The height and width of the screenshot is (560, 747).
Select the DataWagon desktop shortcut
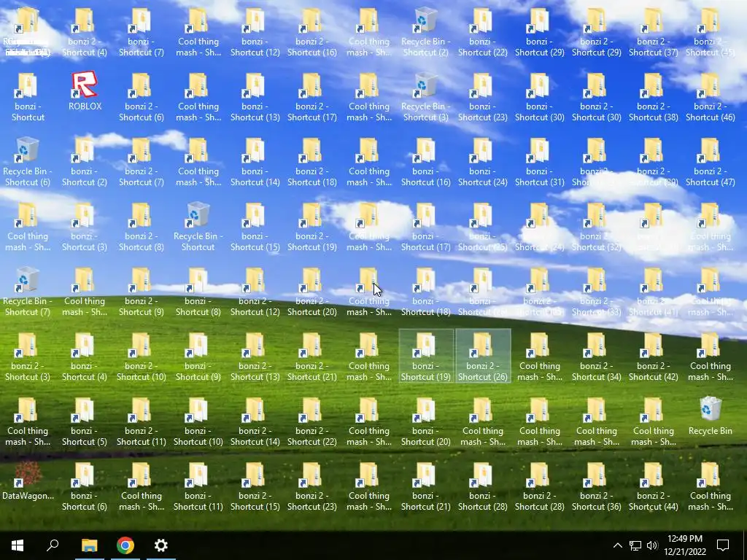(x=28, y=481)
